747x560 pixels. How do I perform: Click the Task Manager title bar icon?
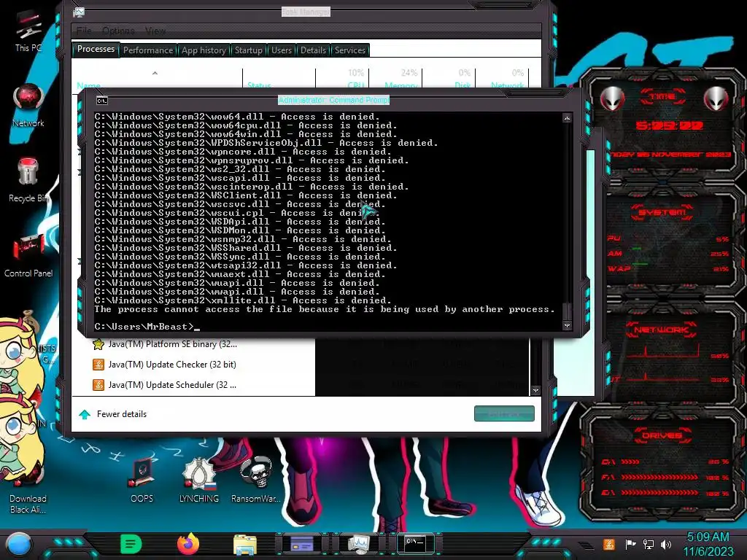(79, 13)
